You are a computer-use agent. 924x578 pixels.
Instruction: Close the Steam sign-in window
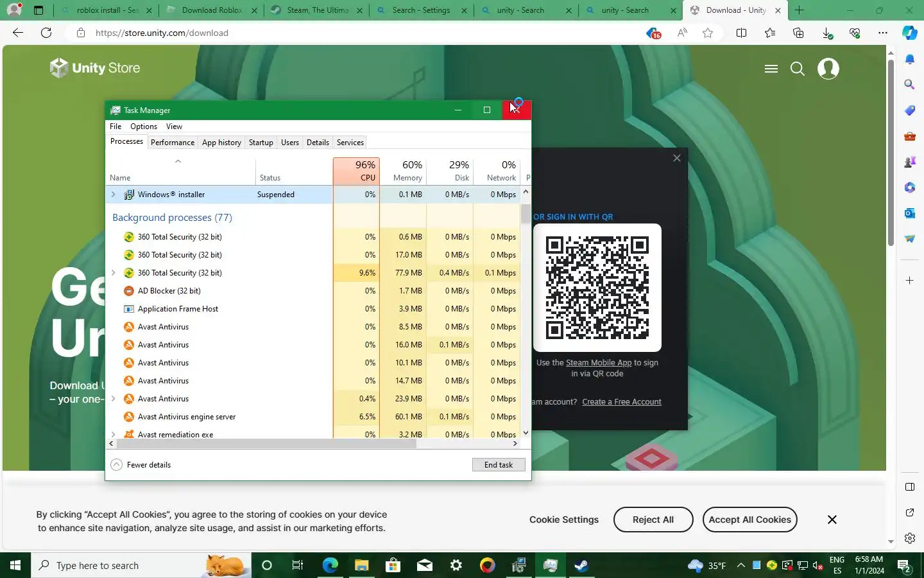click(677, 158)
